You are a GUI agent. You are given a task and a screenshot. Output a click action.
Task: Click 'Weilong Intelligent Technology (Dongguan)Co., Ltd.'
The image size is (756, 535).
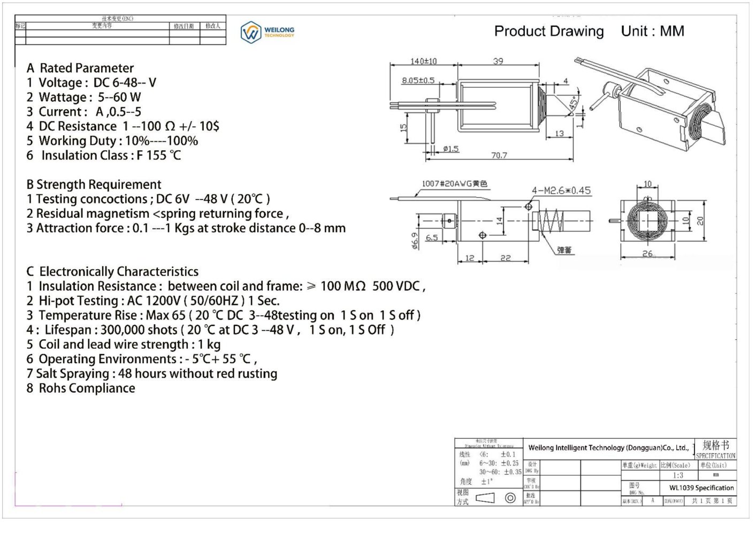608,448
